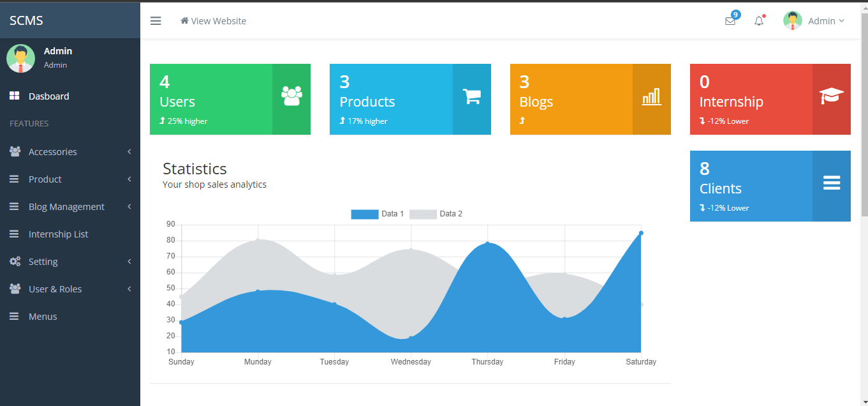
Task: Click the Users card group icon
Action: [291, 96]
